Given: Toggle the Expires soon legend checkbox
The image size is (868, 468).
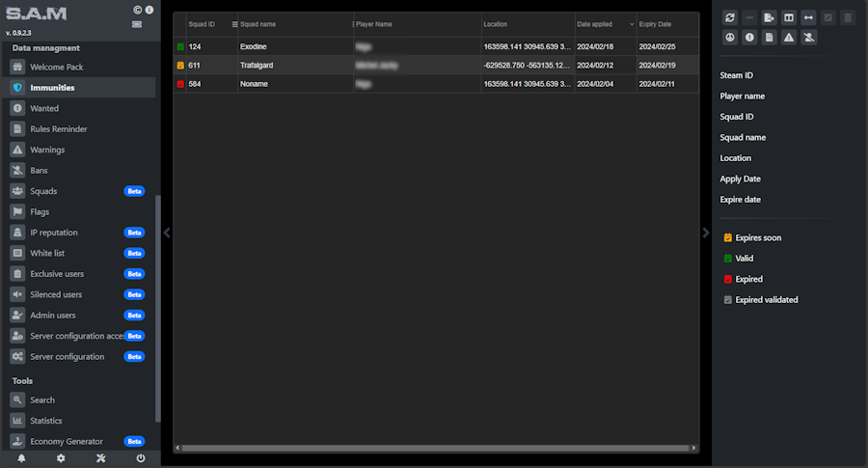Looking at the screenshot, I should coord(728,237).
